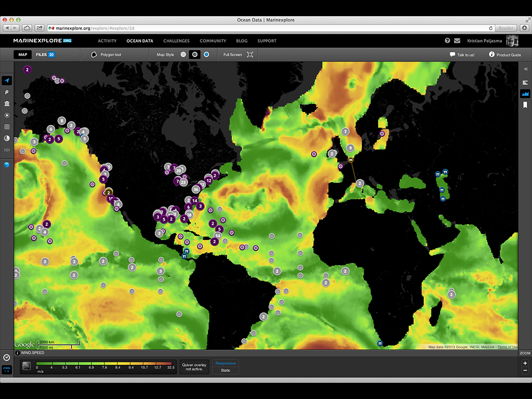Enter Full Screen mode
Viewport: 532px width, 399px height.
[x=238, y=55]
